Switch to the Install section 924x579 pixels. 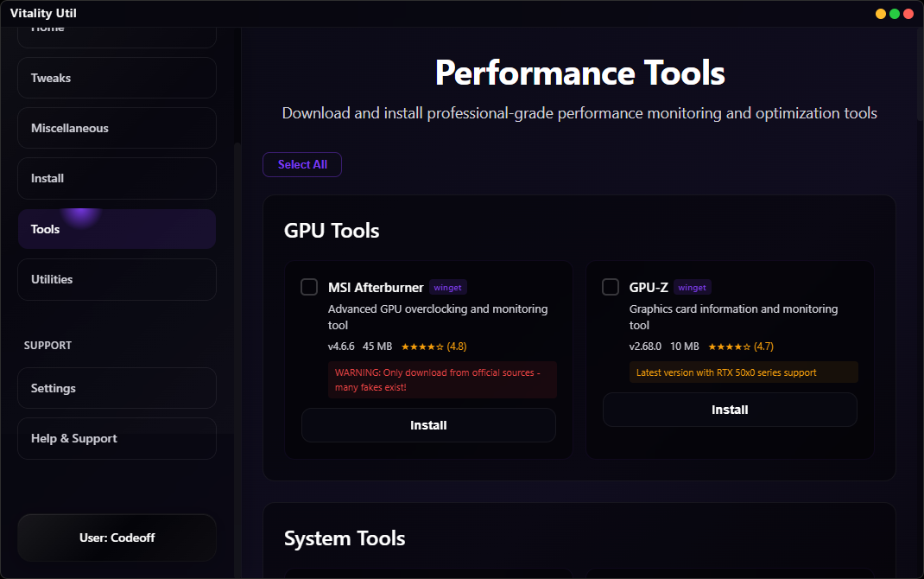pos(117,178)
